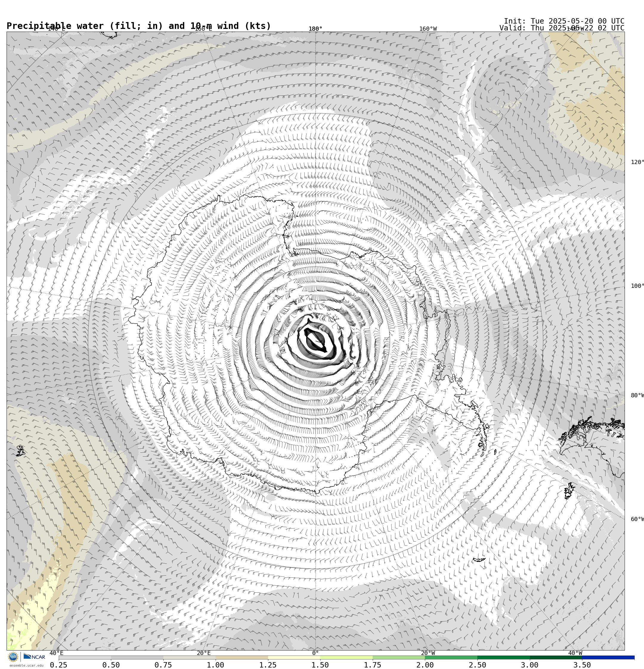Click the 120° longitude label on right edge

point(637,162)
